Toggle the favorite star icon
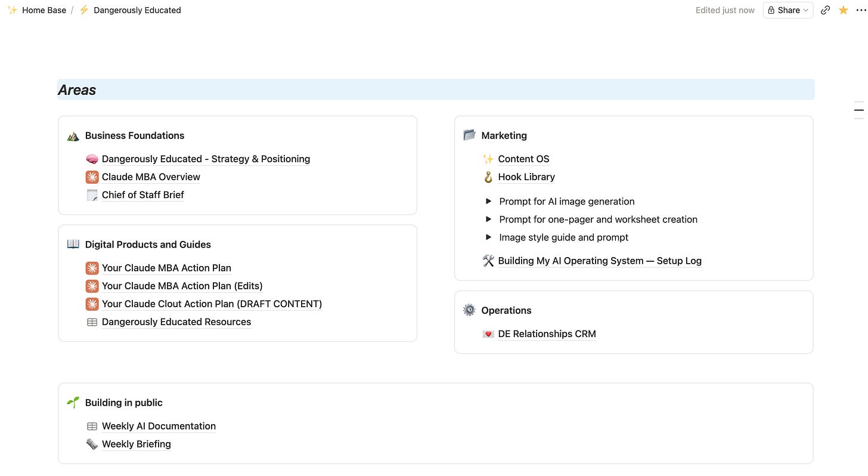868x476 pixels. [x=843, y=10]
